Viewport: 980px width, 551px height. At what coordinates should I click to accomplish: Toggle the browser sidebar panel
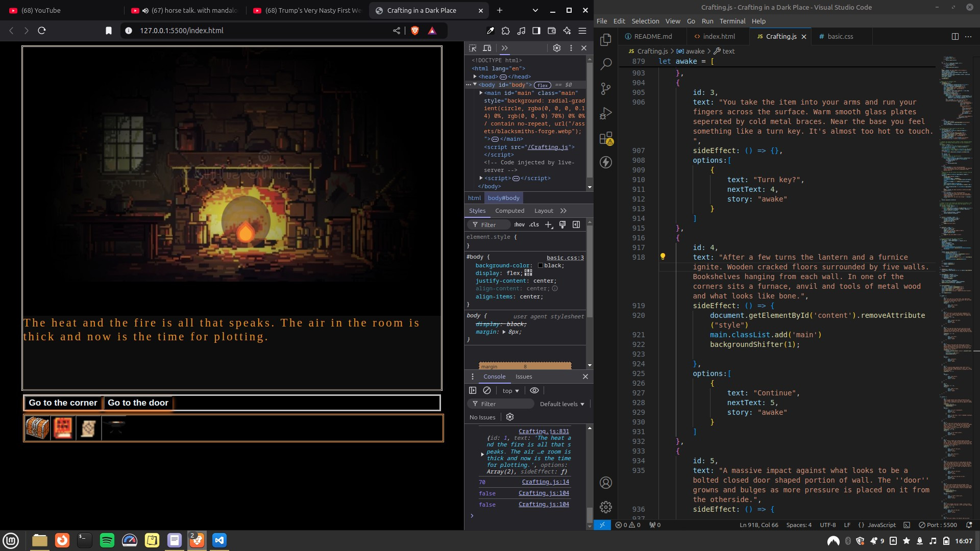coord(536,31)
